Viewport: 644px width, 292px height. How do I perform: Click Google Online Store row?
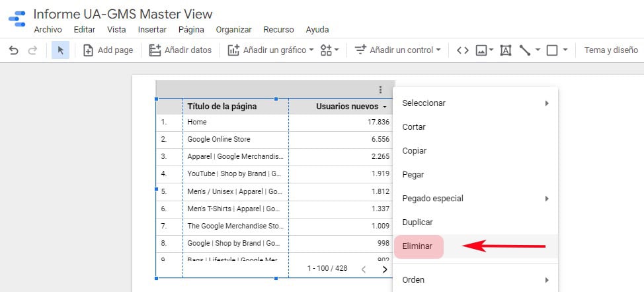tap(274, 140)
